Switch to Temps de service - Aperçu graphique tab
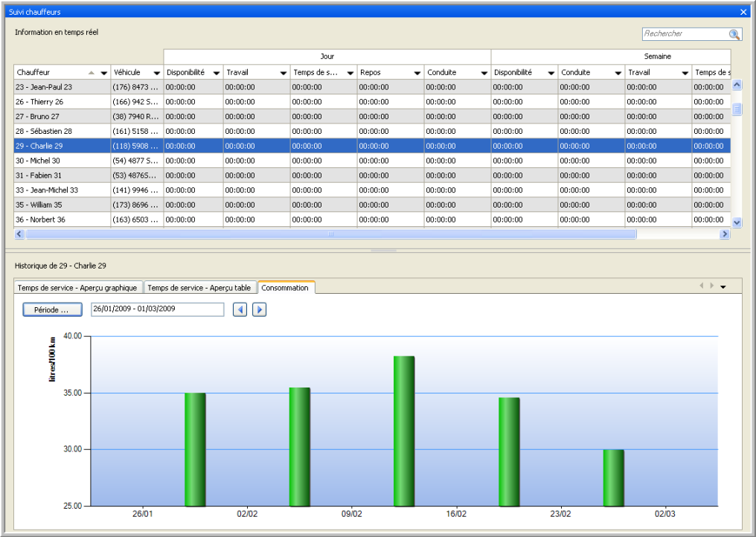 click(77, 287)
